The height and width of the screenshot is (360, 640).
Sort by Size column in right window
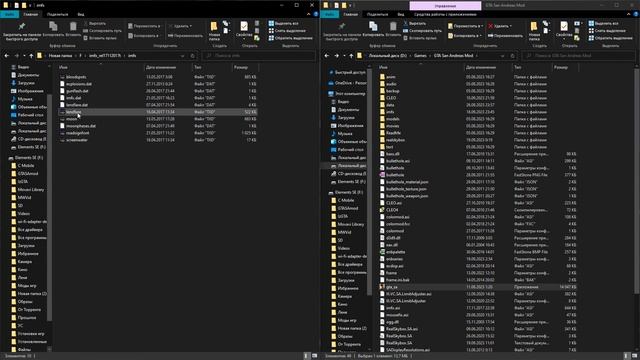click(561, 67)
